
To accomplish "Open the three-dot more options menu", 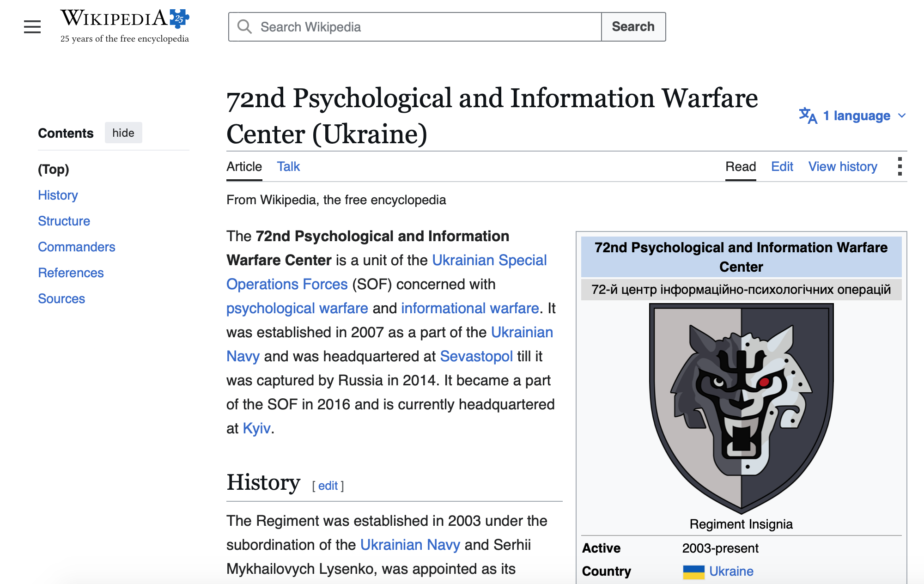I will (x=900, y=166).
